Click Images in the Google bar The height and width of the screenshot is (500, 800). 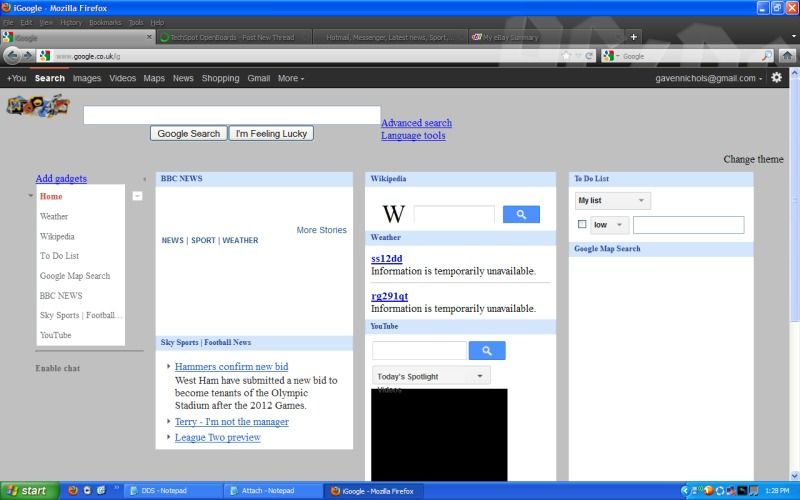(87, 78)
